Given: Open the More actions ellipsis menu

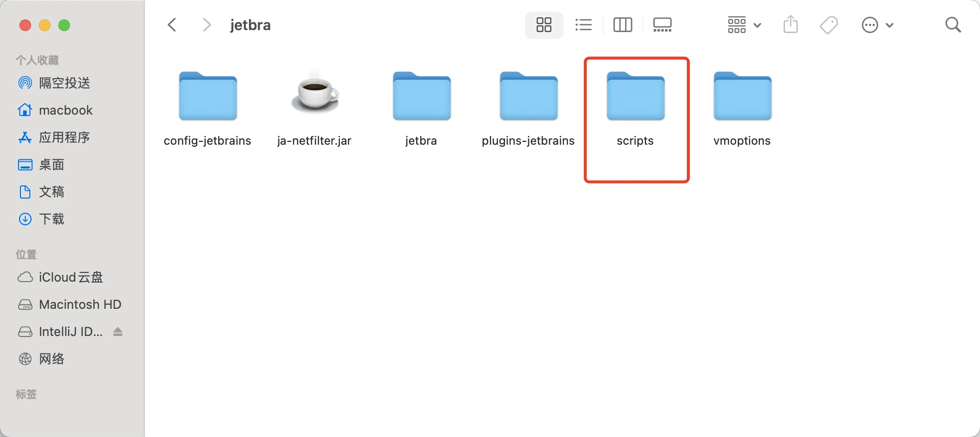Looking at the screenshot, I should tap(877, 25).
